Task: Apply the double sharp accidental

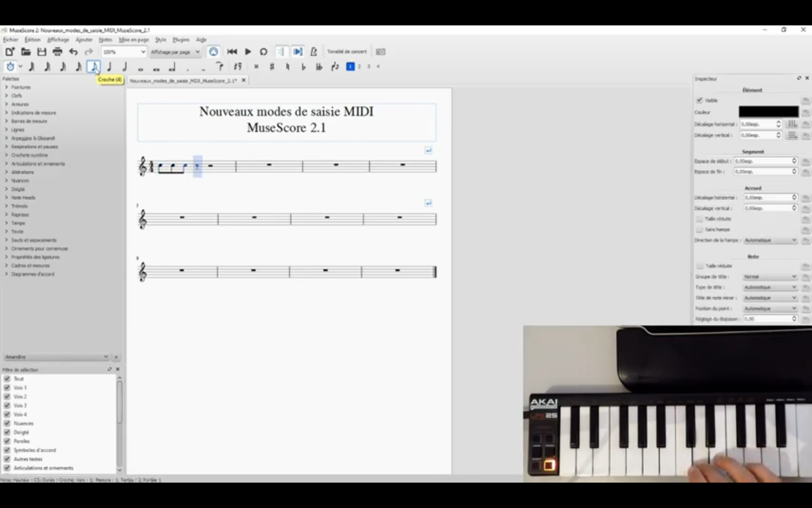Action: (256, 66)
